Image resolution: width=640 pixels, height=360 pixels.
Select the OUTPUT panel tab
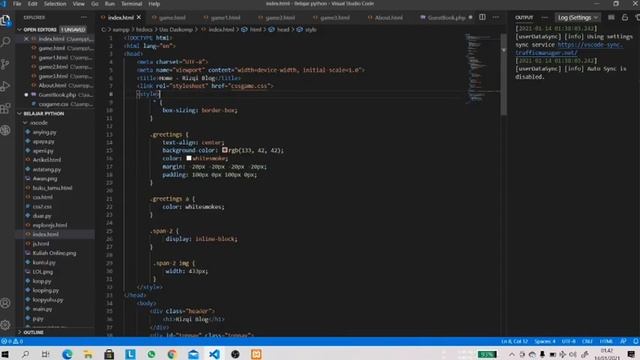(524, 18)
